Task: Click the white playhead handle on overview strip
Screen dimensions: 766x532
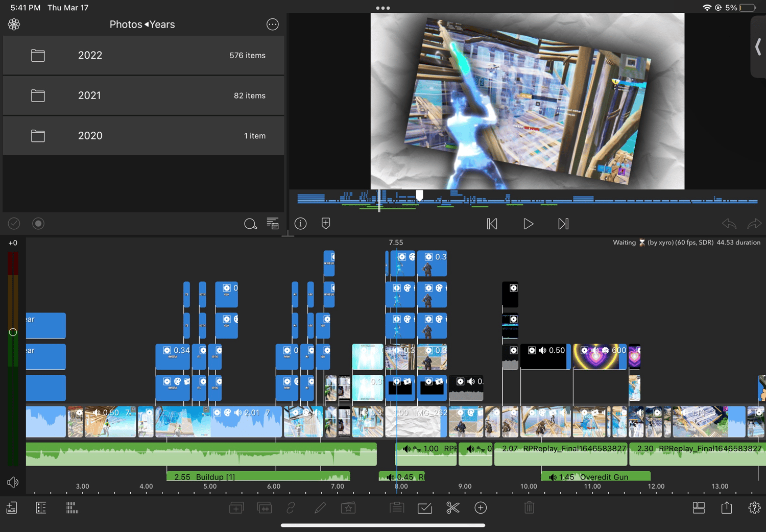Action: [x=419, y=195]
